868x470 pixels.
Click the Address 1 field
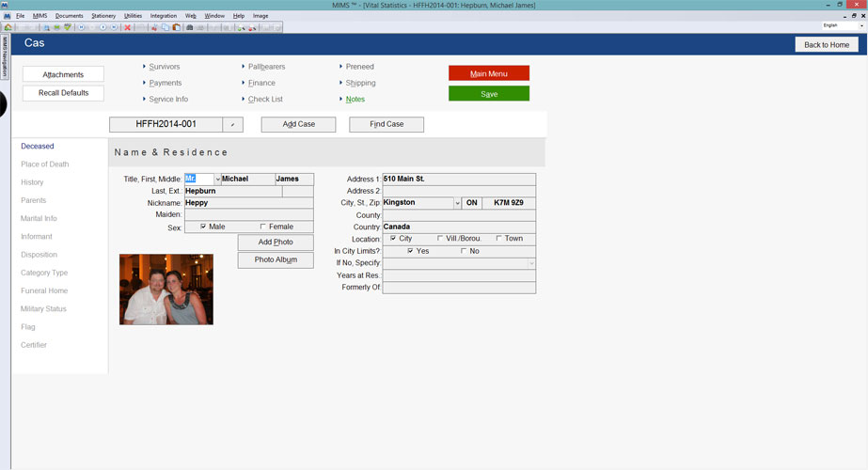459,179
